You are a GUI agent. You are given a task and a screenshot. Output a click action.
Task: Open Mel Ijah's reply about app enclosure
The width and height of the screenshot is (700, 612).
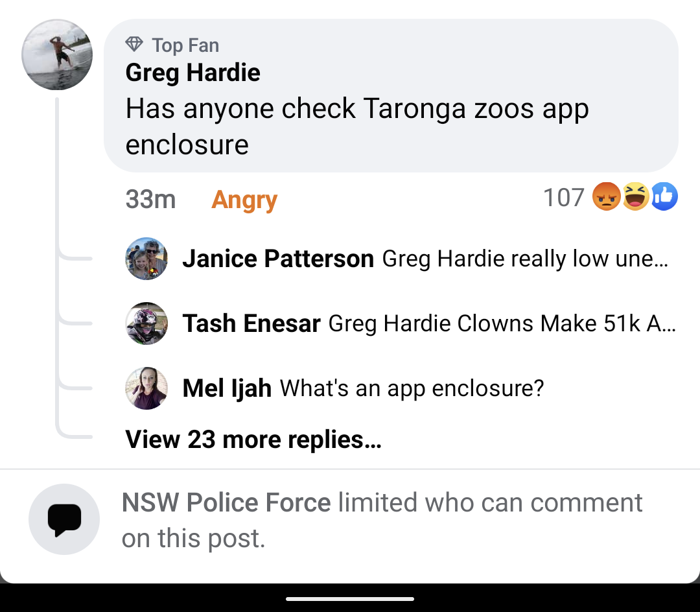coord(412,388)
